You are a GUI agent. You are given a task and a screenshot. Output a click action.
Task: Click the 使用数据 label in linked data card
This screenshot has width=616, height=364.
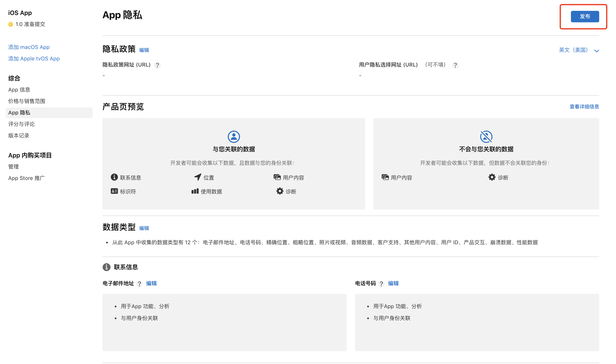tap(211, 192)
